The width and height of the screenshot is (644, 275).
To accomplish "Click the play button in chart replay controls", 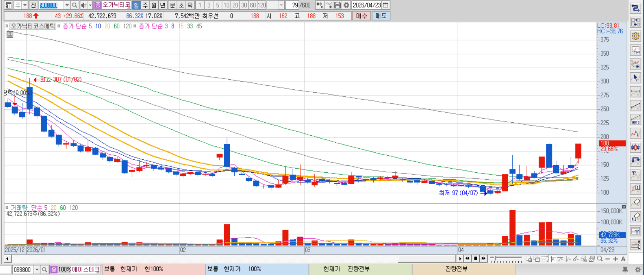I will [460, 259].
